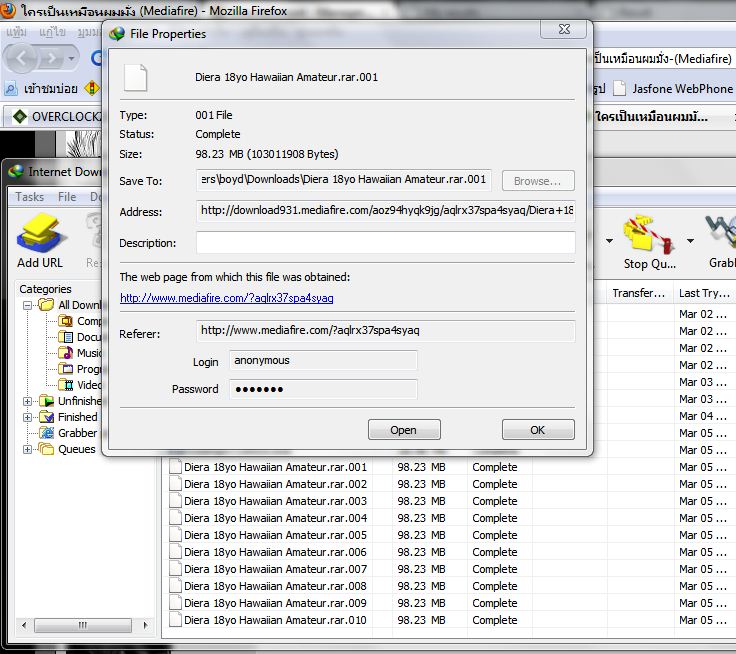Expand the Unfinished category node
Image resolution: width=736 pixels, height=654 pixels.
click(27, 401)
